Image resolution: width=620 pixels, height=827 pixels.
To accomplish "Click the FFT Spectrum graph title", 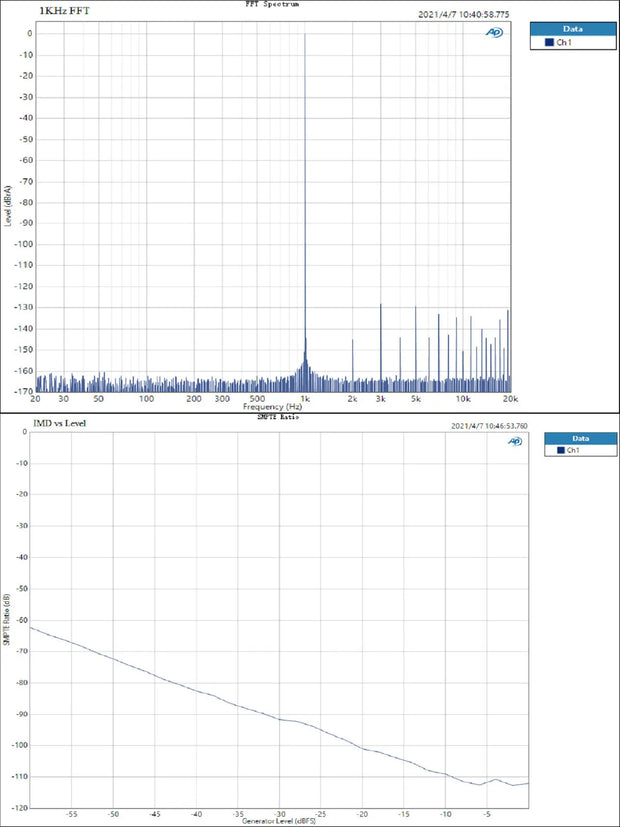I will [271, 4].
